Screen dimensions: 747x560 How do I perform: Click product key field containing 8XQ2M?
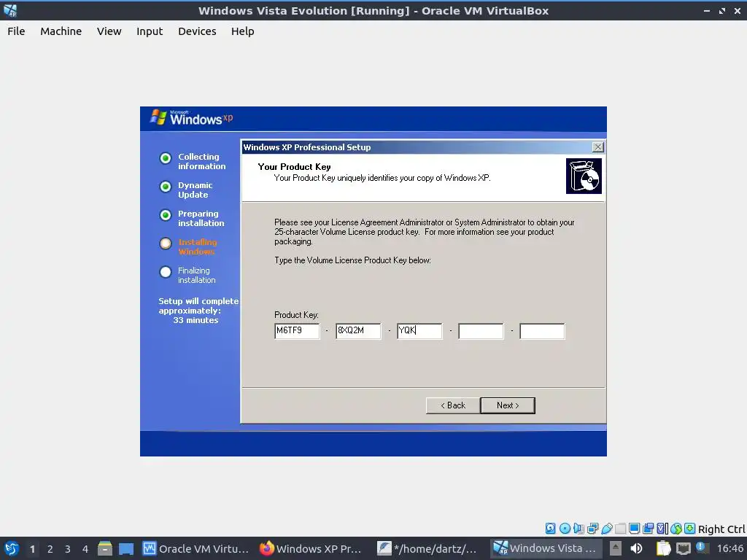click(x=358, y=331)
